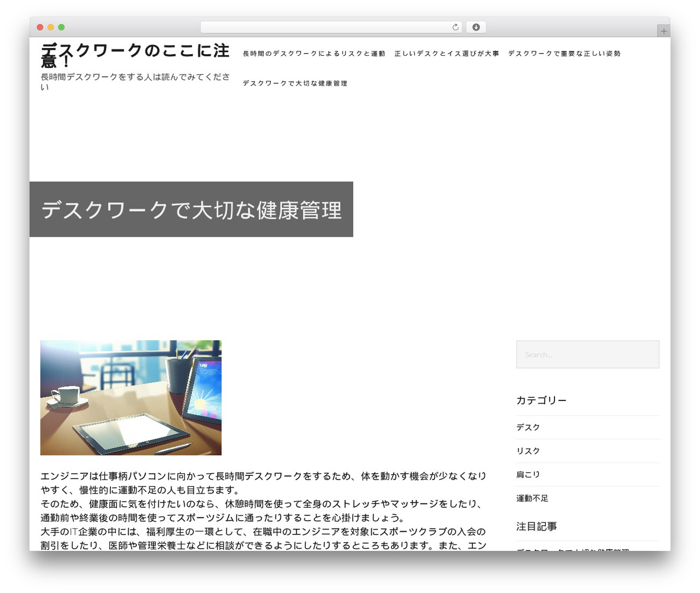Open the リスク category

coord(528,451)
